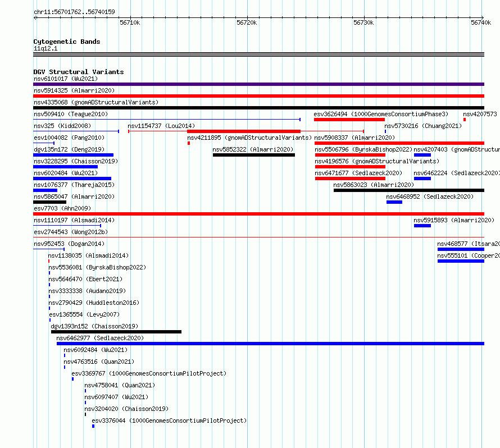Open nsv5865047 (Almarri2020) variant
This screenshot has width=500, height=448.
pyautogui.click(x=74, y=196)
